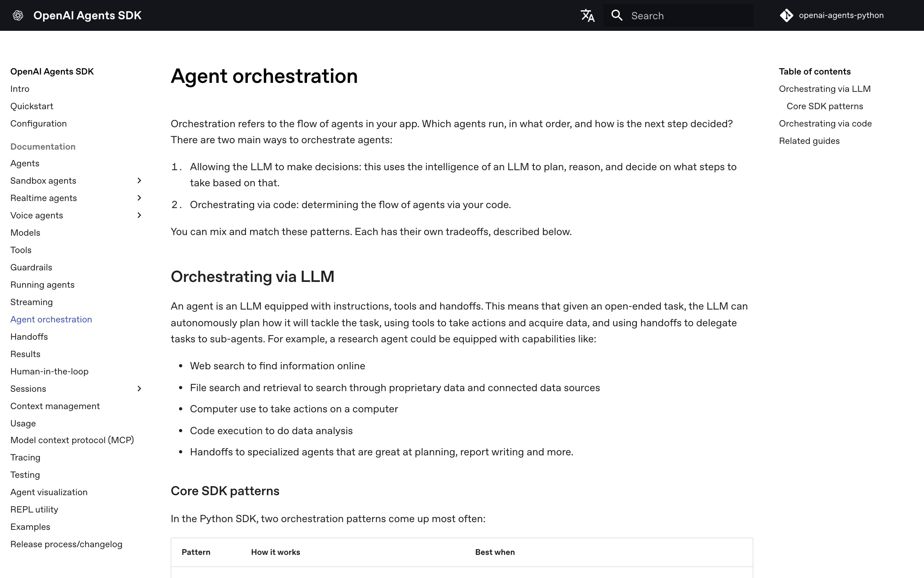Click the Best when column header
The height and width of the screenshot is (578, 924).
coord(495,552)
